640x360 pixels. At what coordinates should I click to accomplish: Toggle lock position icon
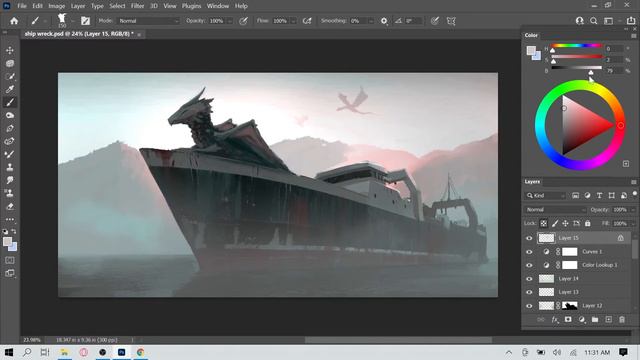(x=565, y=223)
